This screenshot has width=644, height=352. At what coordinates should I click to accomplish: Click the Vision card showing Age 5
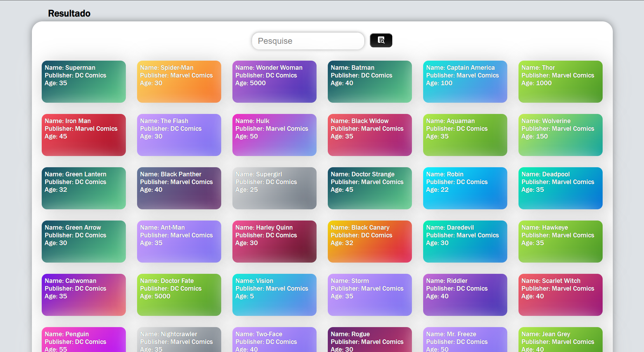click(274, 295)
